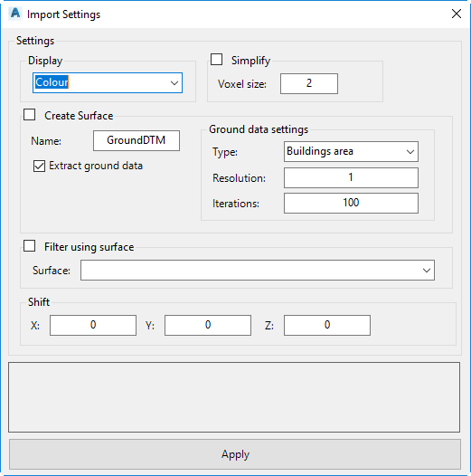Click the Autodesk app icon in title bar
The height and width of the screenshot is (476, 471).
click(14, 14)
